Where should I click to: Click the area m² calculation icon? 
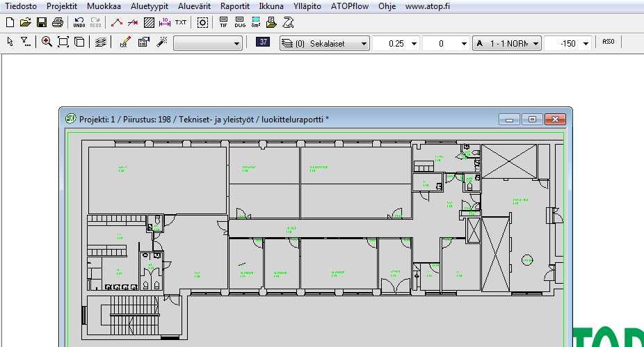click(256, 22)
